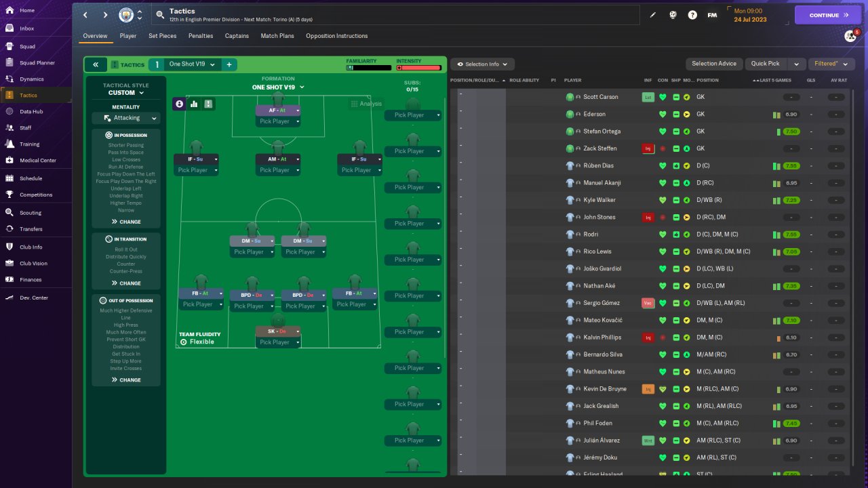The width and height of the screenshot is (868, 488).
Task: Open the Captains tab
Action: 237,36
